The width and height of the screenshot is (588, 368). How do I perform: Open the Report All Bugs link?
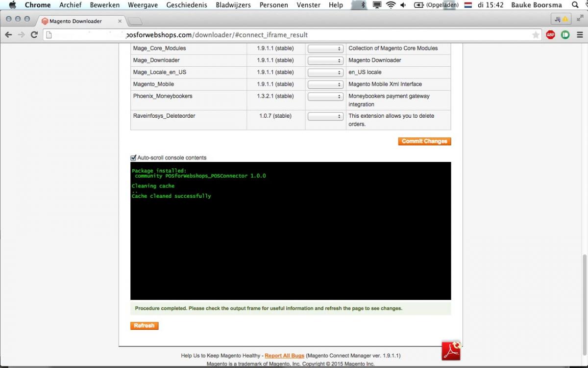click(x=284, y=356)
